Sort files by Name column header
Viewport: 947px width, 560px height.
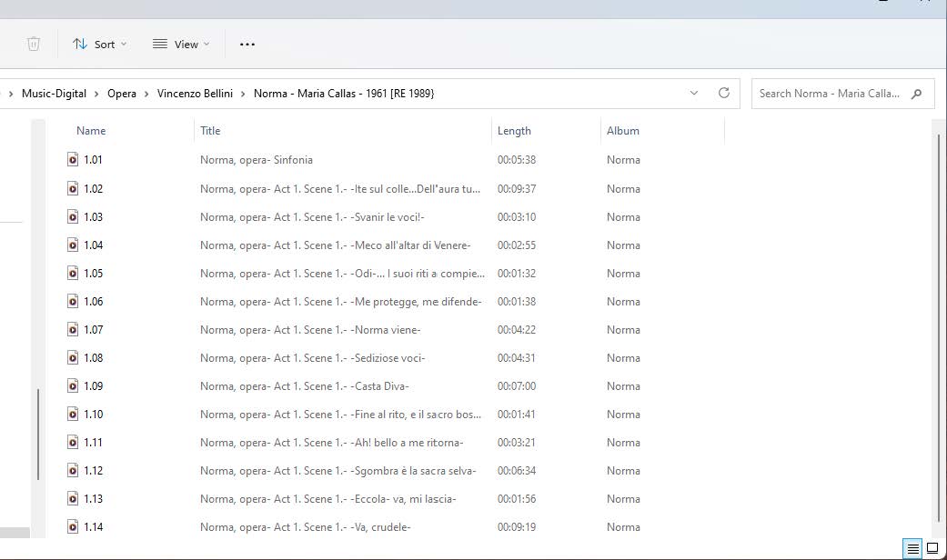tap(91, 131)
